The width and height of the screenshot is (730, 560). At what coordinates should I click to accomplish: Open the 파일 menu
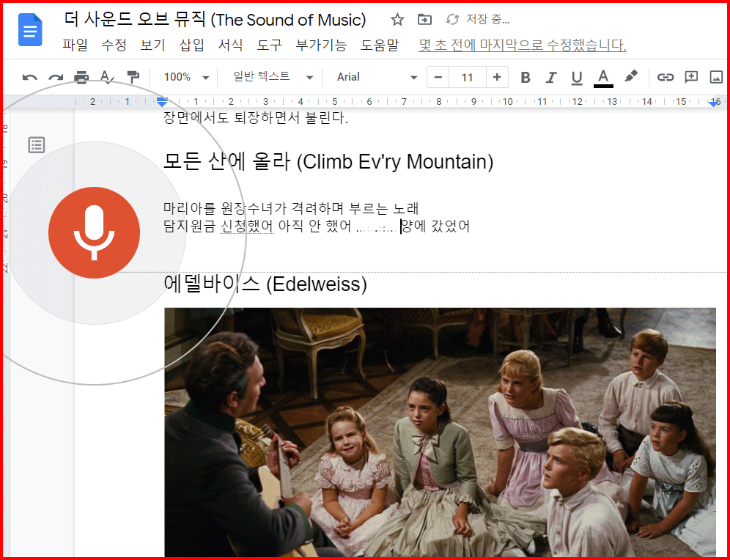tap(75, 45)
